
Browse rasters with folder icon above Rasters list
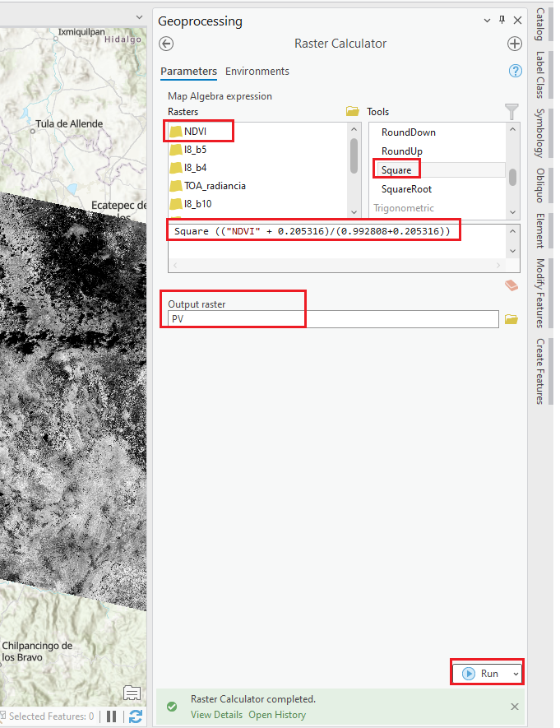click(x=353, y=111)
